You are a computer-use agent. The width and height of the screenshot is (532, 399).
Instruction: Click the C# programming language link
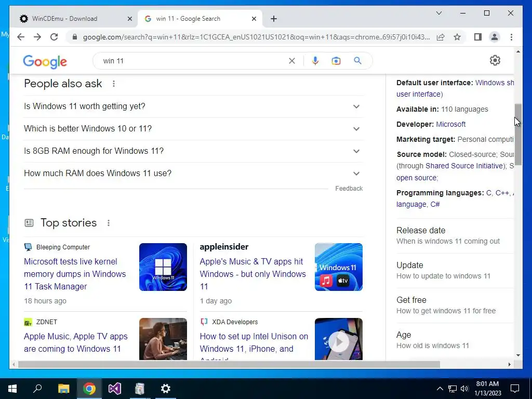(x=435, y=204)
